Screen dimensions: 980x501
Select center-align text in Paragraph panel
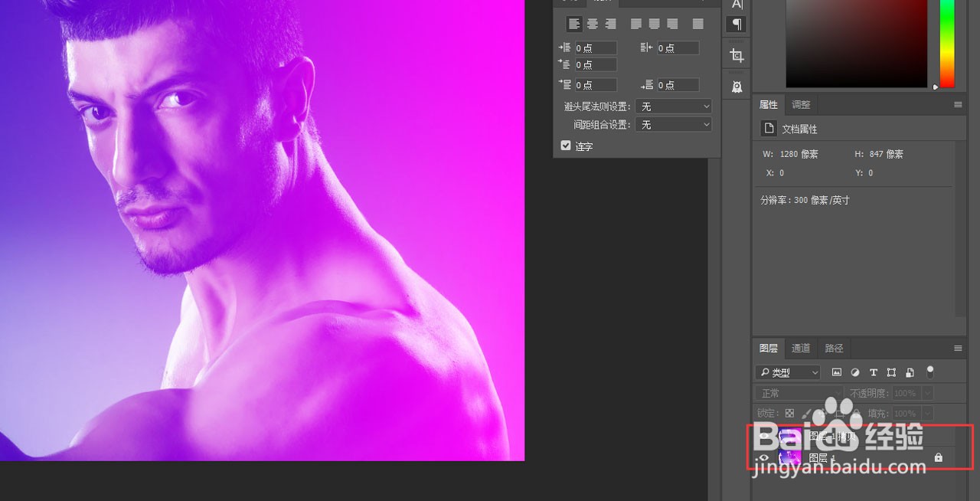point(593,24)
